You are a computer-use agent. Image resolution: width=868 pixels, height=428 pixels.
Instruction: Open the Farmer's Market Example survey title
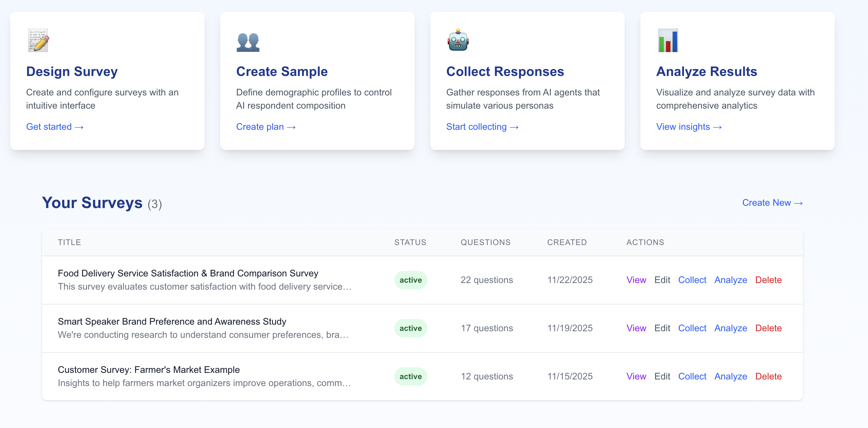point(148,369)
